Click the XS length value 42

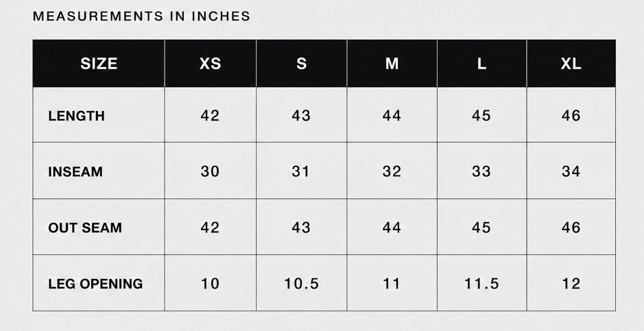pyautogui.click(x=210, y=116)
